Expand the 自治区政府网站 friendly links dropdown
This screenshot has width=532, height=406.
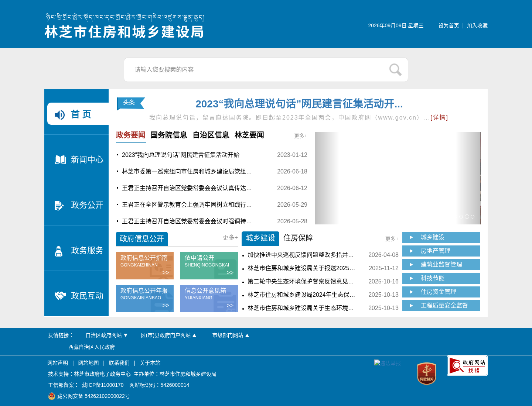point(106,335)
